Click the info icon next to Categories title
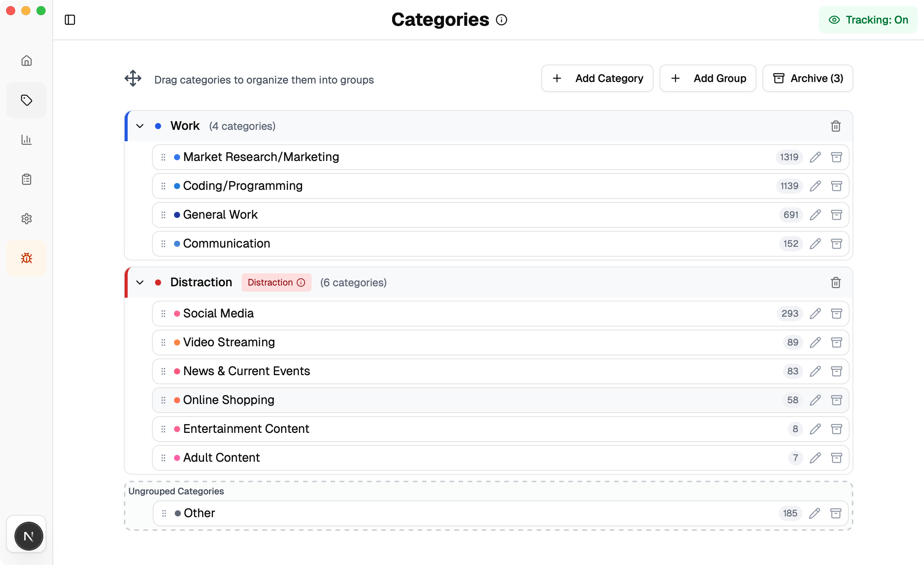This screenshot has height=565, width=924. [x=502, y=20]
